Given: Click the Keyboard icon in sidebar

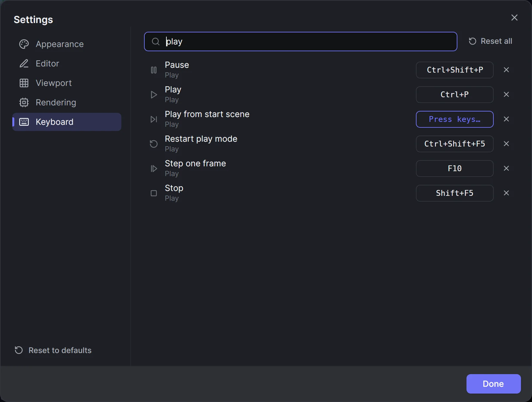Looking at the screenshot, I should click(24, 122).
